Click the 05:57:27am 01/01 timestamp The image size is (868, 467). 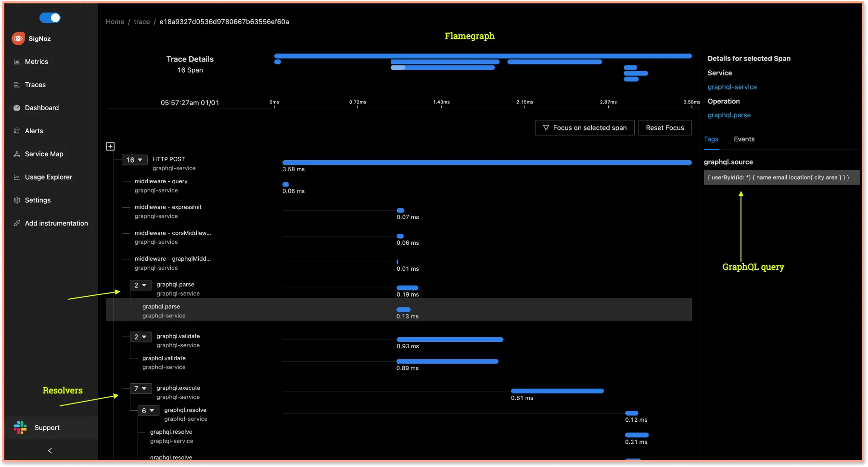coord(190,102)
